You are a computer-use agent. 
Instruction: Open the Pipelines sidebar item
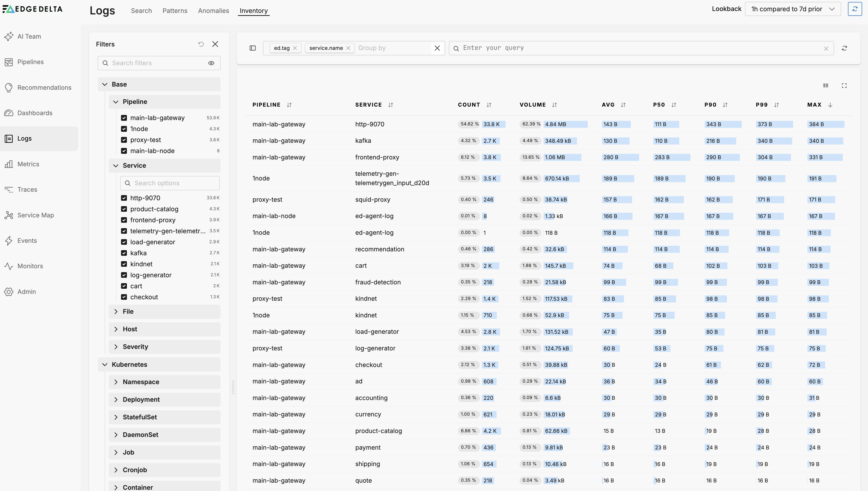(x=30, y=62)
